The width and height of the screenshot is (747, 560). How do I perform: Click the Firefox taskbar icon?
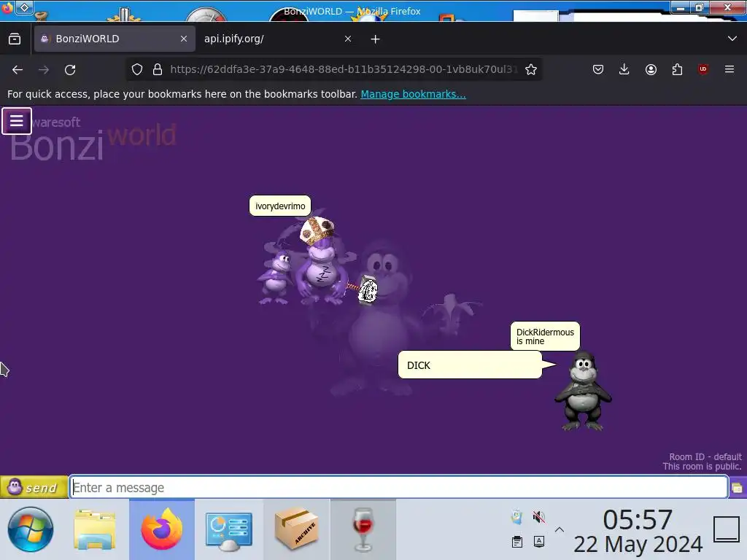(x=162, y=529)
